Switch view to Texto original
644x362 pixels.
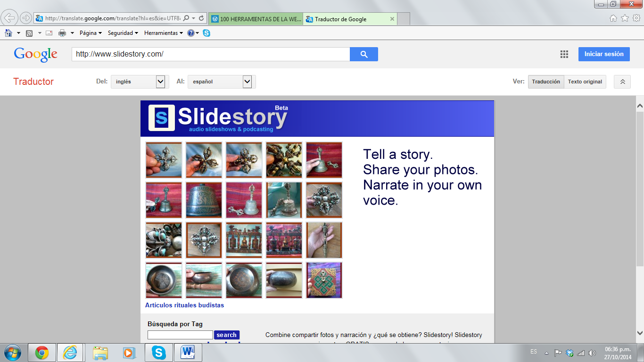click(x=585, y=82)
